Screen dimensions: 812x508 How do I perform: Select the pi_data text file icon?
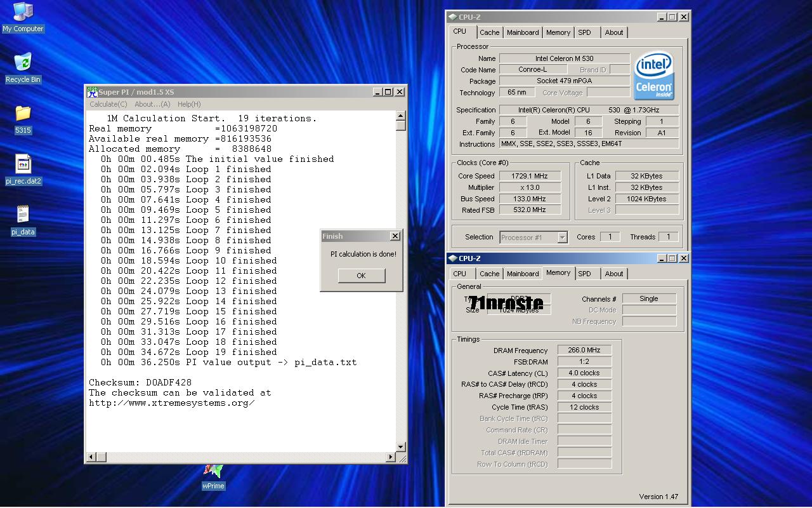[x=23, y=220]
